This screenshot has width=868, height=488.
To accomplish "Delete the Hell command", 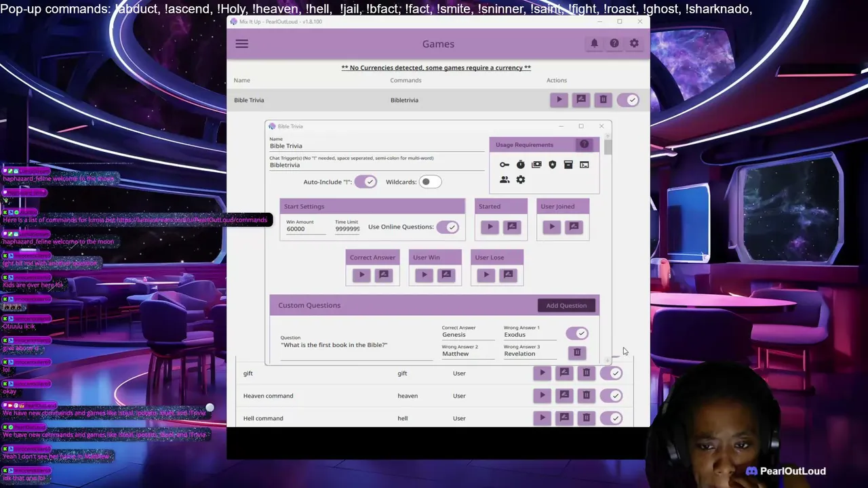I will click(x=587, y=418).
